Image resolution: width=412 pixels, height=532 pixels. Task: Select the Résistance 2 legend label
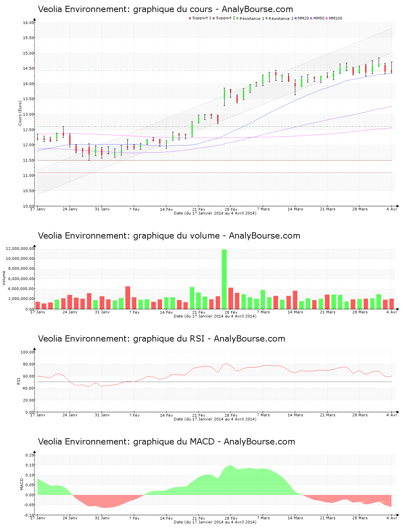[x=281, y=19]
